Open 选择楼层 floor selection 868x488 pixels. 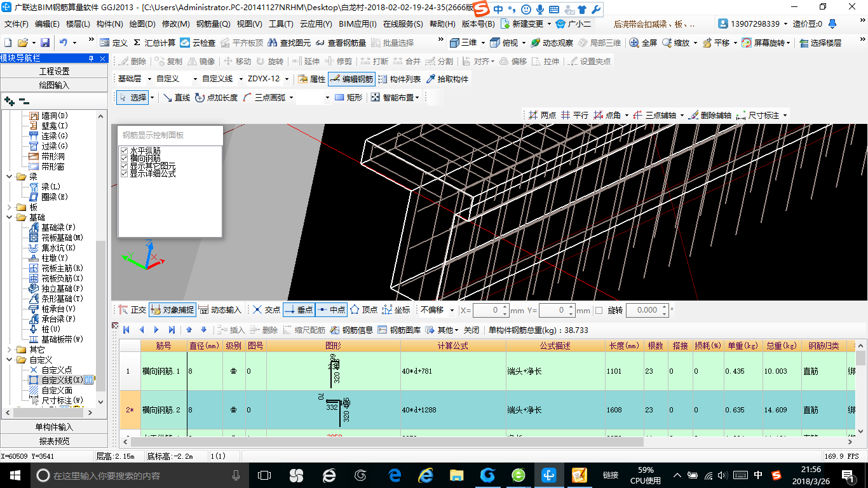coord(820,43)
